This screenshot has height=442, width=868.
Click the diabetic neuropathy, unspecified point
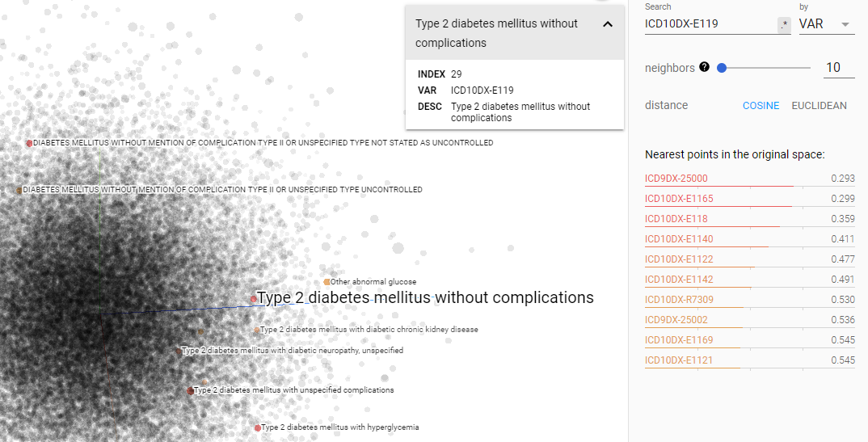[x=179, y=351]
